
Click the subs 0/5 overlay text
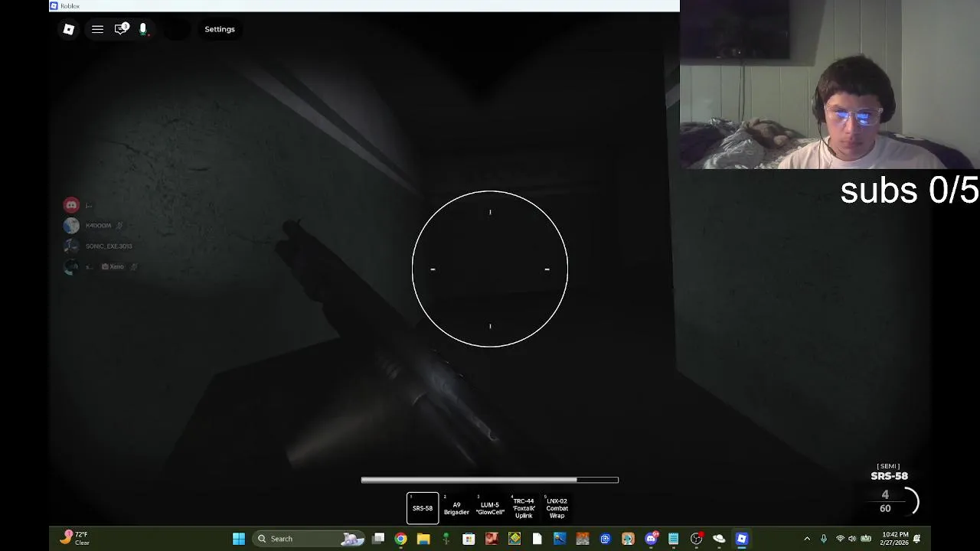pyautogui.click(x=909, y=190)
